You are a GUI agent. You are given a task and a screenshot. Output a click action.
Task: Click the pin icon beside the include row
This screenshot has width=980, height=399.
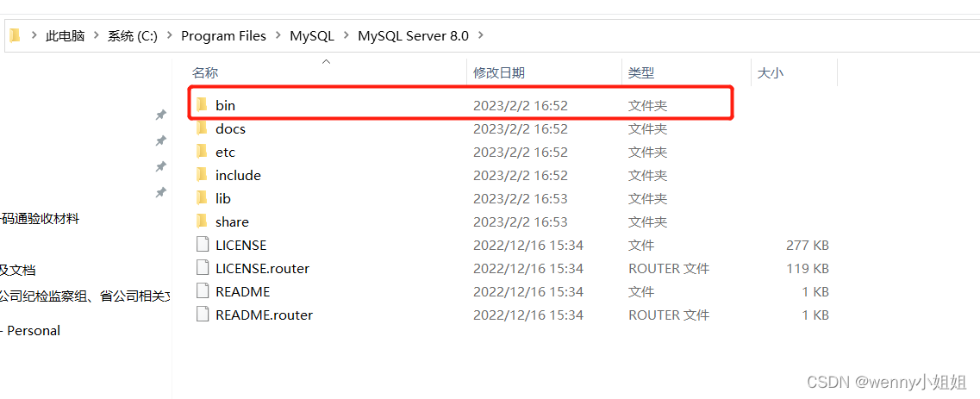point(160,166)
